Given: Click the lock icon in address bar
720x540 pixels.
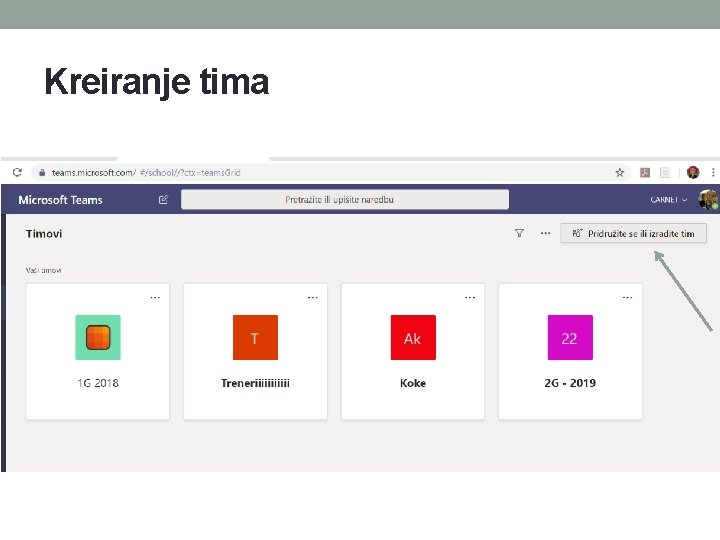Looking at the screenshot, I should click(42, 173).
